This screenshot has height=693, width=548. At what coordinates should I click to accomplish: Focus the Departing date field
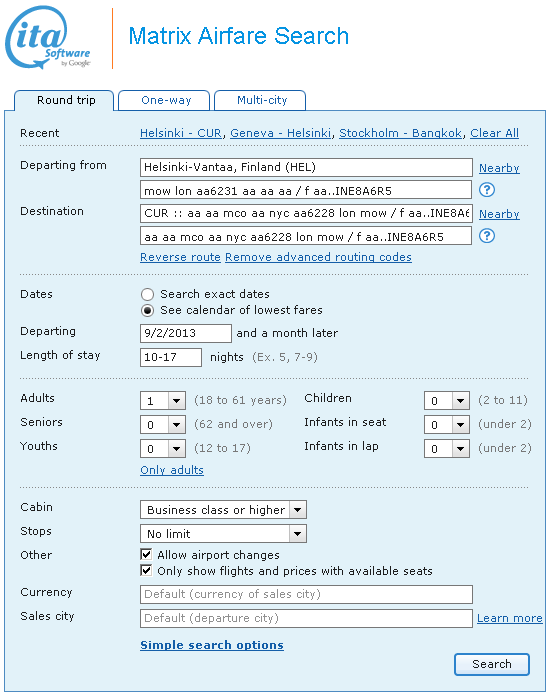186,333
